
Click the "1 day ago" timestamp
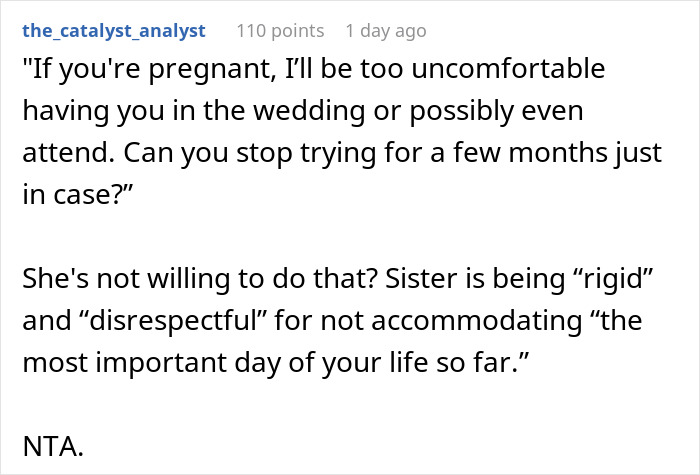pos(385,31)
